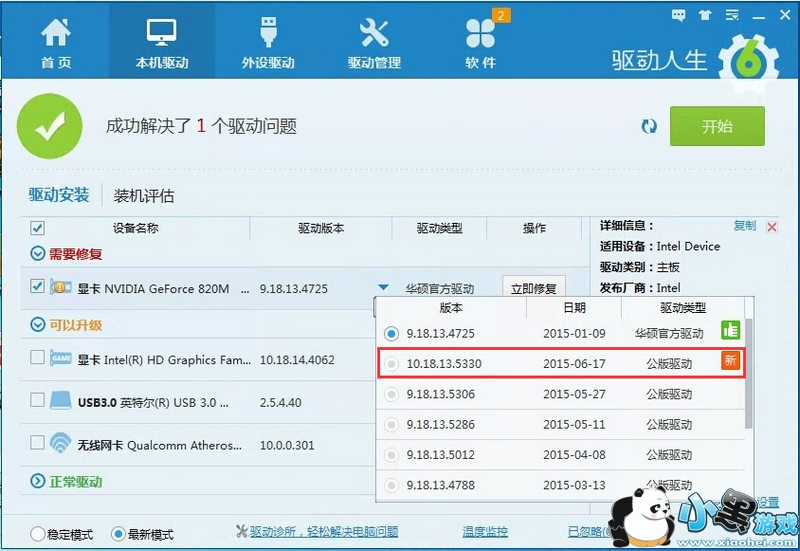Collapse the 需要修复 section
The height and width of the screenshot is (551, 800).
point(38,254)
